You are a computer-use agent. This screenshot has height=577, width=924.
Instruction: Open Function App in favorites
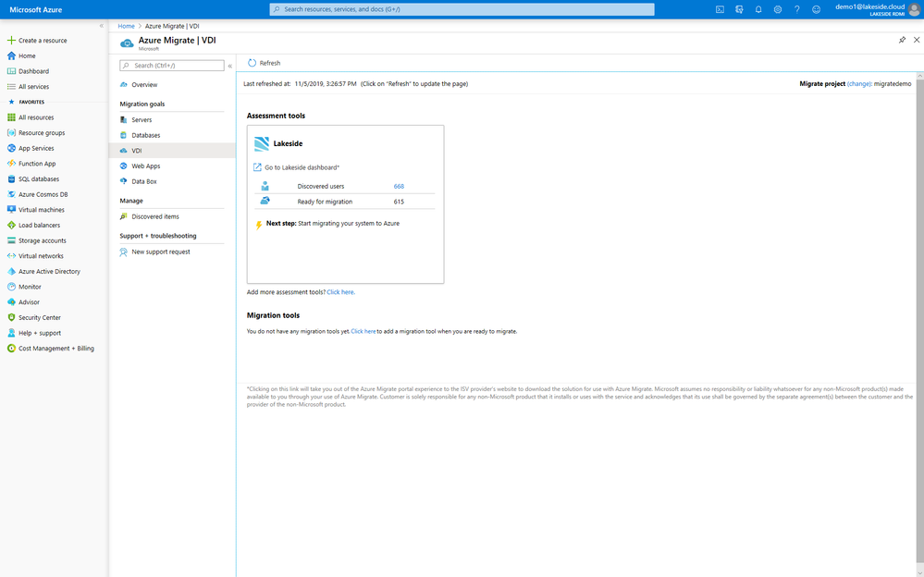point(37,164)
